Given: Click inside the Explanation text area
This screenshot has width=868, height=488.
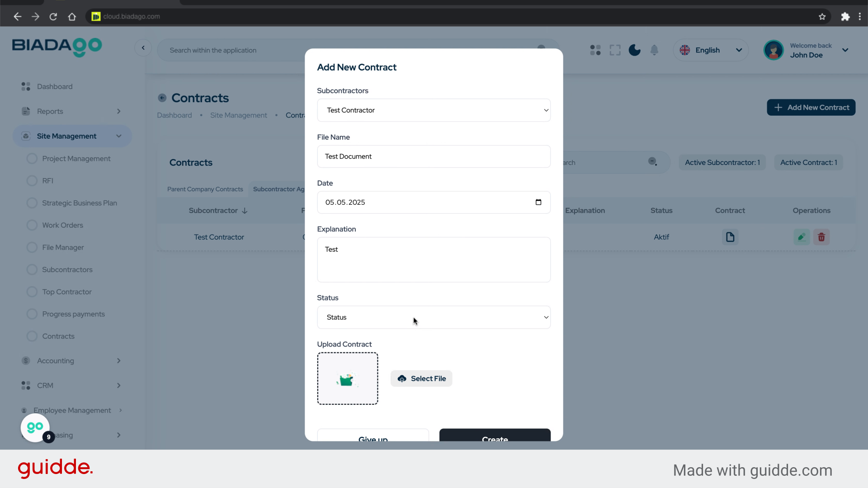Looking at the screenshot, I should [434, 260].
